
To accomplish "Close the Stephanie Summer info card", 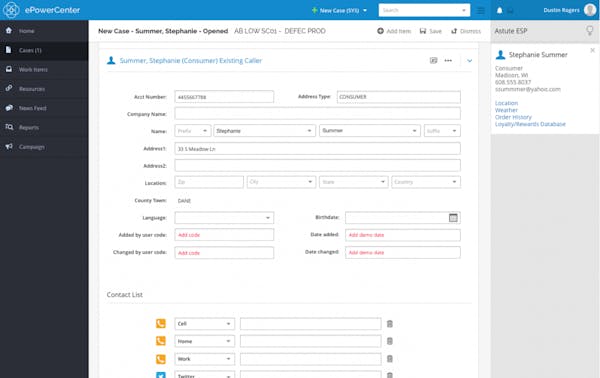I will (592, 50).
